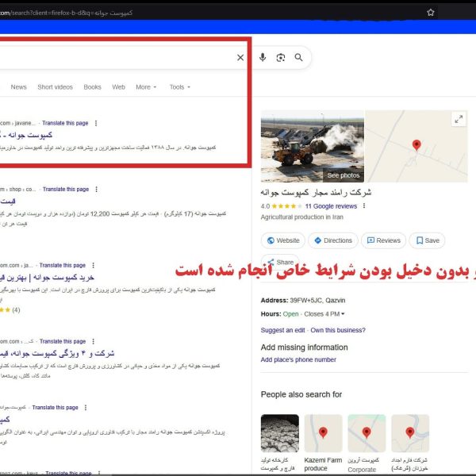
Task: Open کمپوست آروین Corporate map thumbnail
Action: (x=367, y=433)
